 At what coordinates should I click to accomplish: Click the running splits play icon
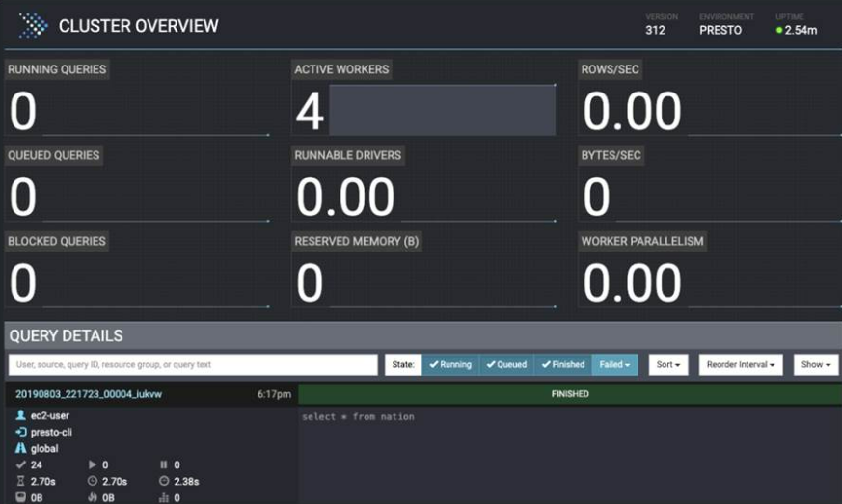point(93,464)
